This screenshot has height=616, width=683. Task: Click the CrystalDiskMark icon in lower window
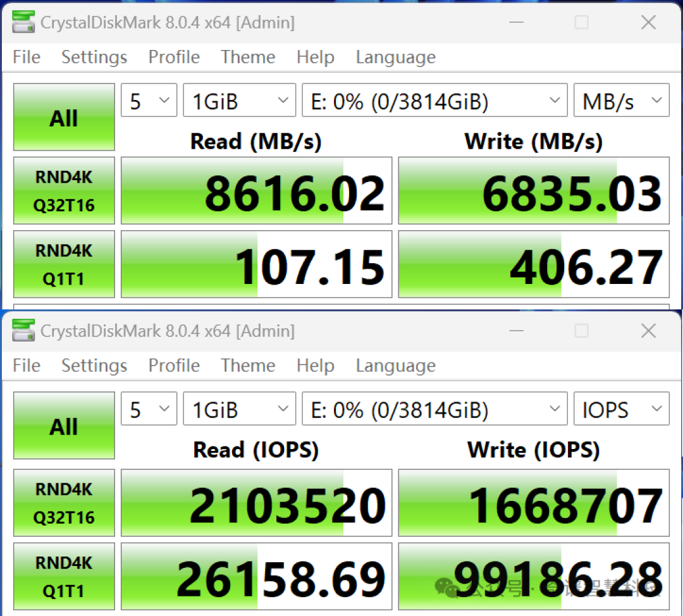pyautogui.click(x=23, y=331)
